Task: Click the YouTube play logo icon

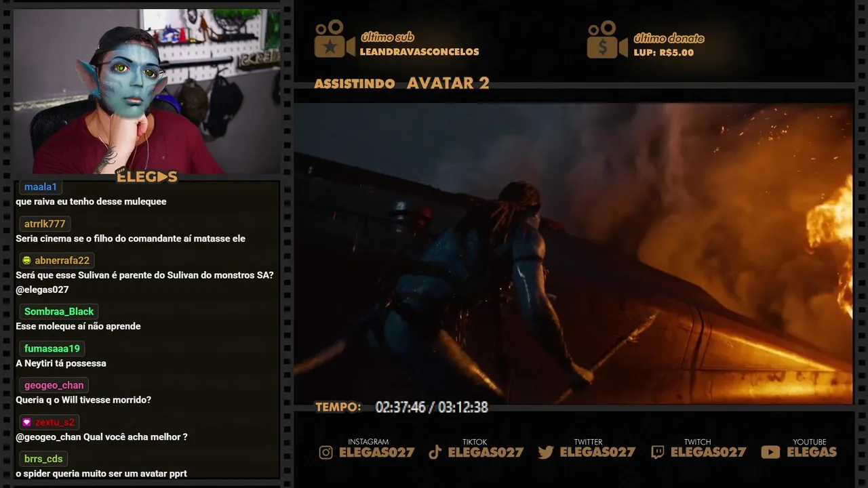Action: click(770, 452)
